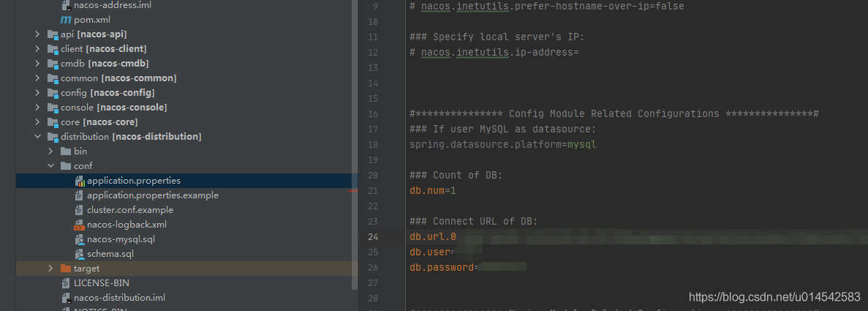Select nacos-distribution.iml in the tree
Viewport: 868px width, 311px height.
click(120, 298)
